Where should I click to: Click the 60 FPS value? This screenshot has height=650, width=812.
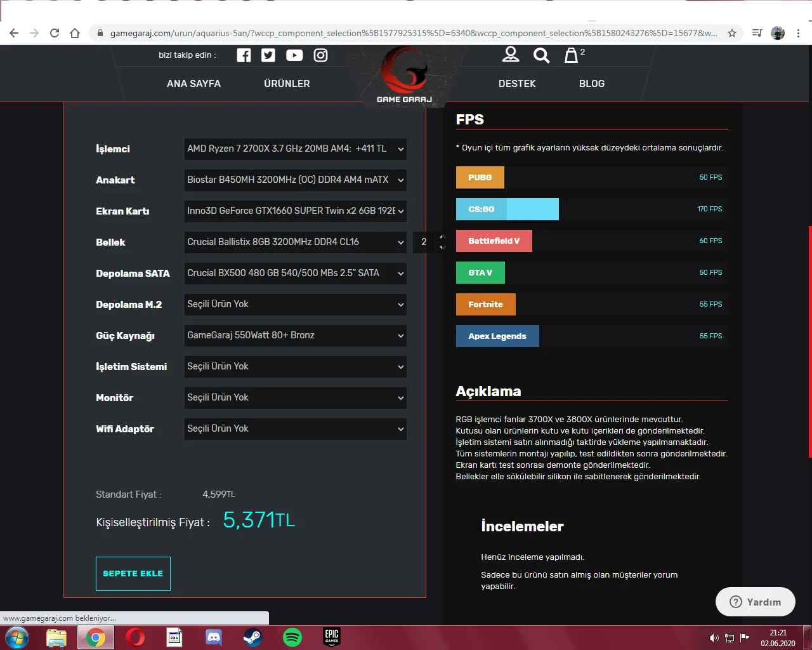710,241
